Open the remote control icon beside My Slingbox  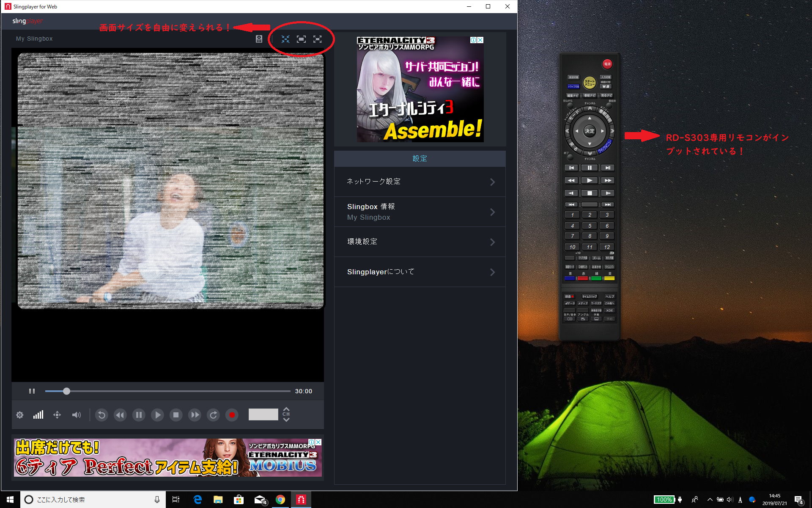pyautogui.click(x=259, y=39)
